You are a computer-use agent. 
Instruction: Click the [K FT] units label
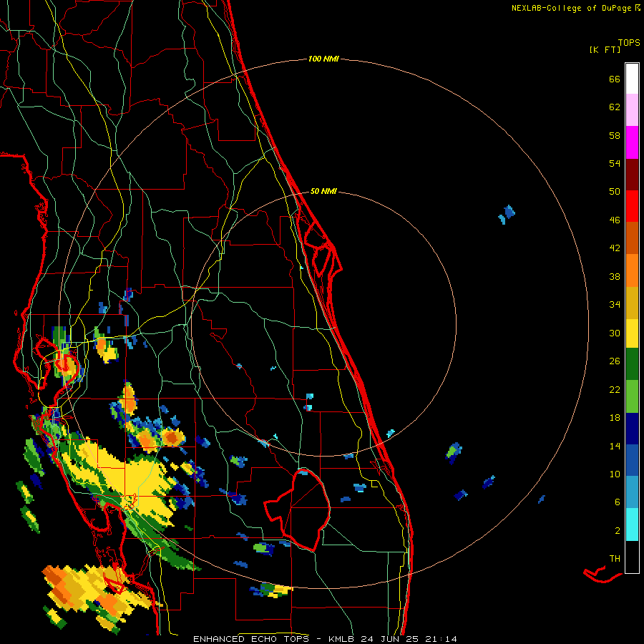[605, 50]
